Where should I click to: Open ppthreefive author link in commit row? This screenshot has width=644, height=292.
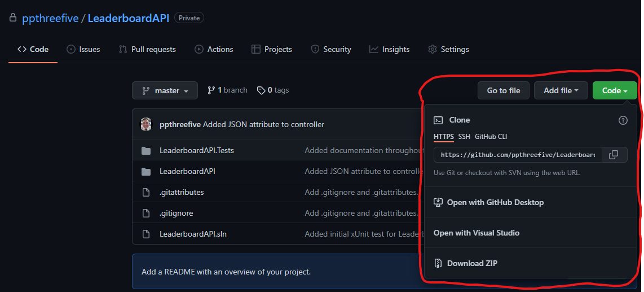[x=180, y=124]
